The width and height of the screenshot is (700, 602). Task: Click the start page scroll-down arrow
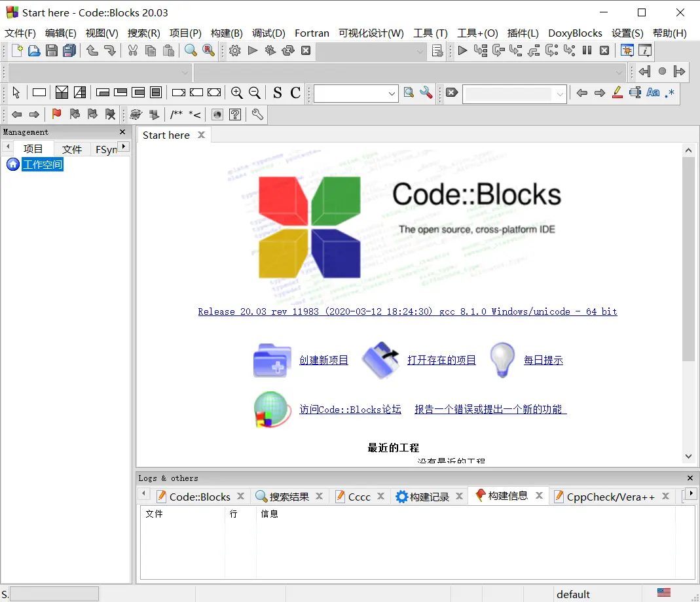[688, 456]
